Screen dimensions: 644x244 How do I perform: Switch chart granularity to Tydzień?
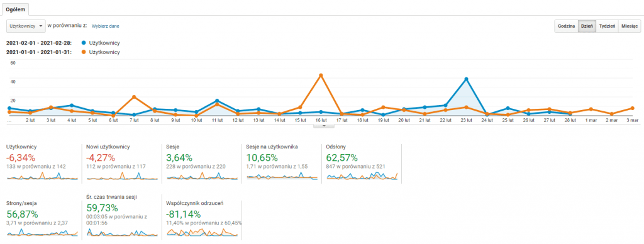[x=607, y=26]
